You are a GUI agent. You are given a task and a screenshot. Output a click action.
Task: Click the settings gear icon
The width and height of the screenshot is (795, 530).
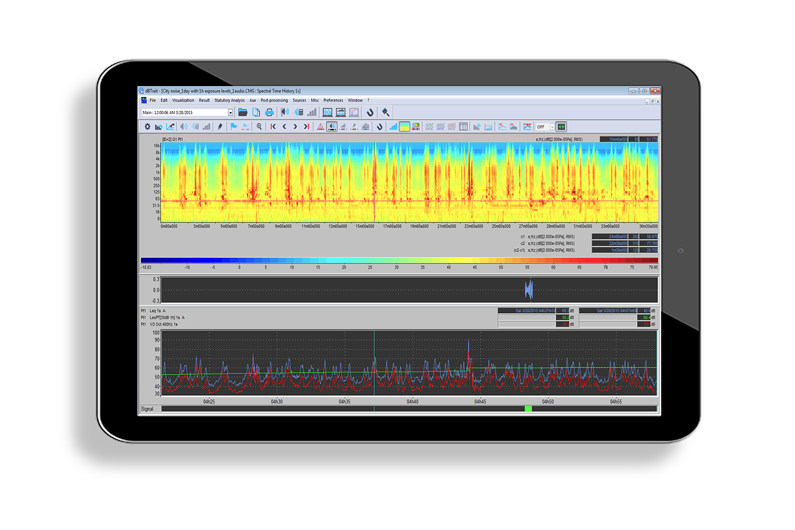[x=148, y=127]
